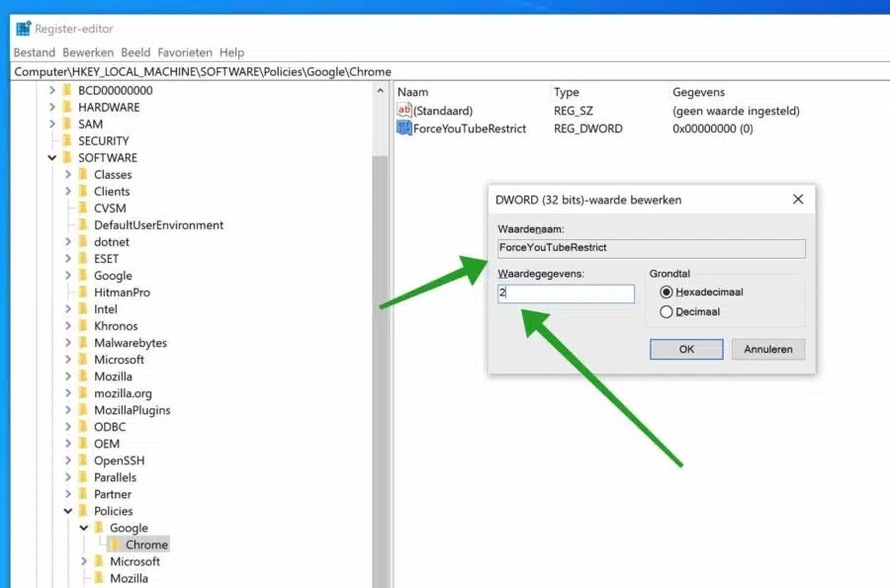Click the ForceYouTubeRestrict DWORD value icon

pyautogui.click(x=404, y=128)
